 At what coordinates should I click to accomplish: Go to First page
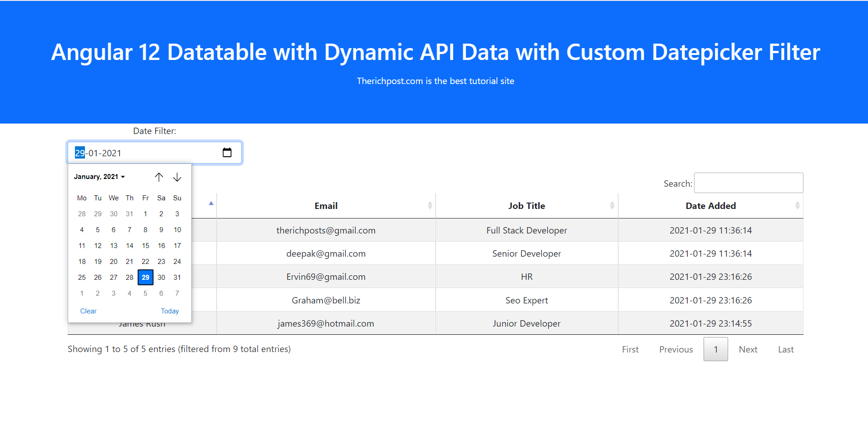(x=630, y=349)
